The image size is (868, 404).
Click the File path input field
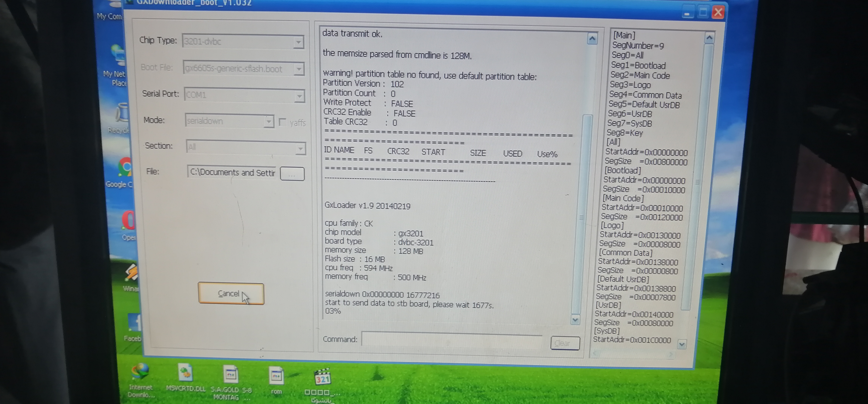click(232, 172)
